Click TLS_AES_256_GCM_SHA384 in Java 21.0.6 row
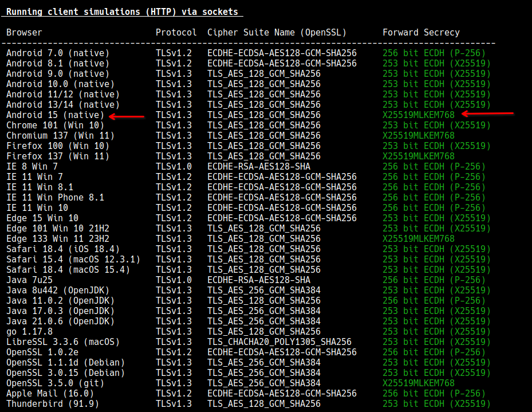Image resolution: width=532 pixels, height=412 pixels. [264, 321]
